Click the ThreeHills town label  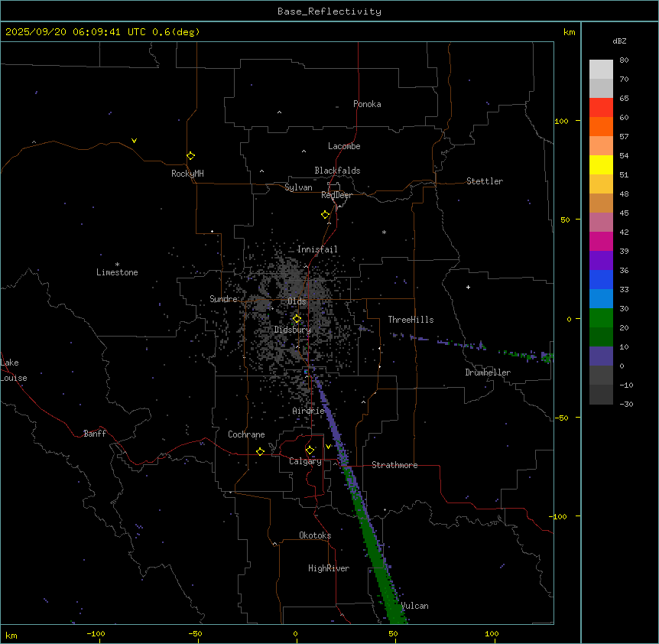coord(411,320)
